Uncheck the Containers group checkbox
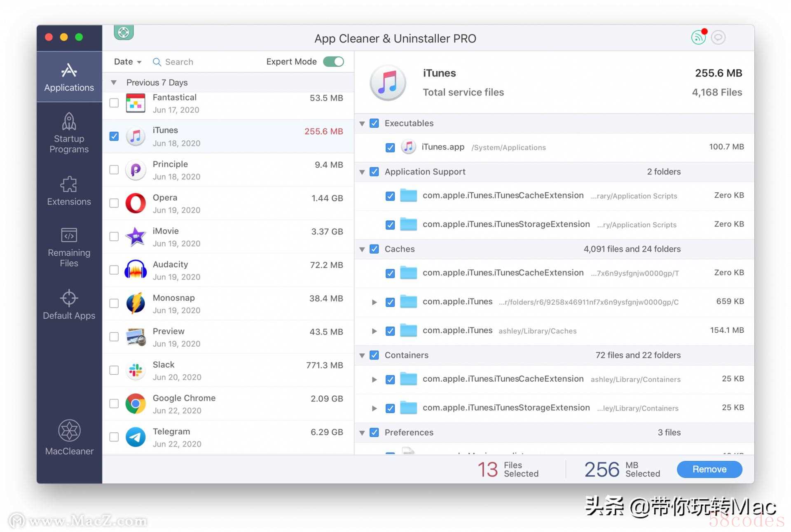 (374, 355)
